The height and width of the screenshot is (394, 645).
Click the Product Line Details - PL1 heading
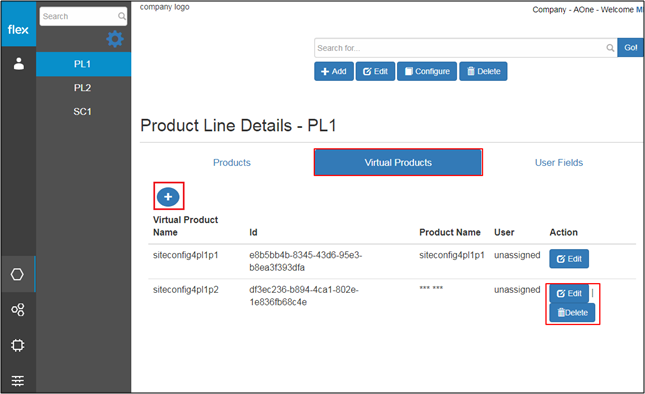(x=238, y=125)
